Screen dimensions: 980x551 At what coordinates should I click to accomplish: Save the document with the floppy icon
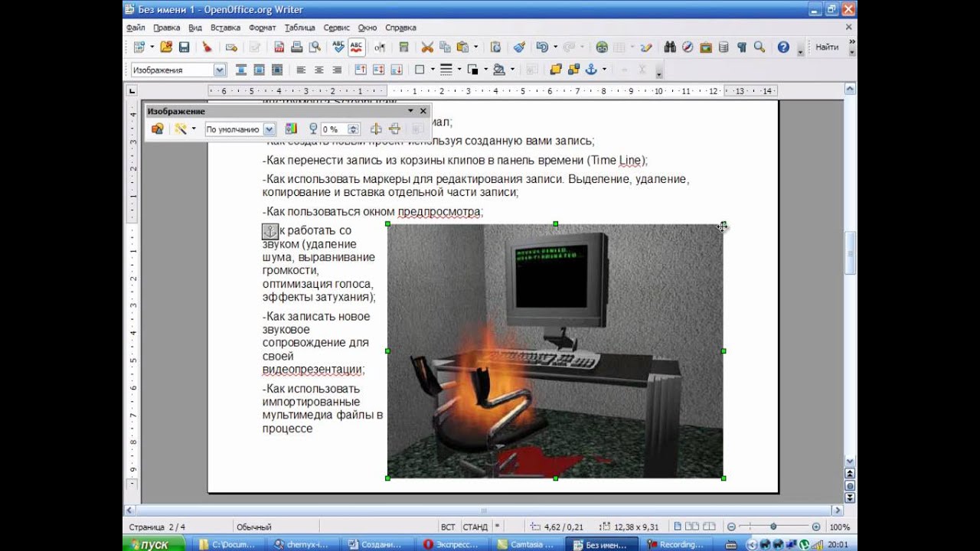185,47
